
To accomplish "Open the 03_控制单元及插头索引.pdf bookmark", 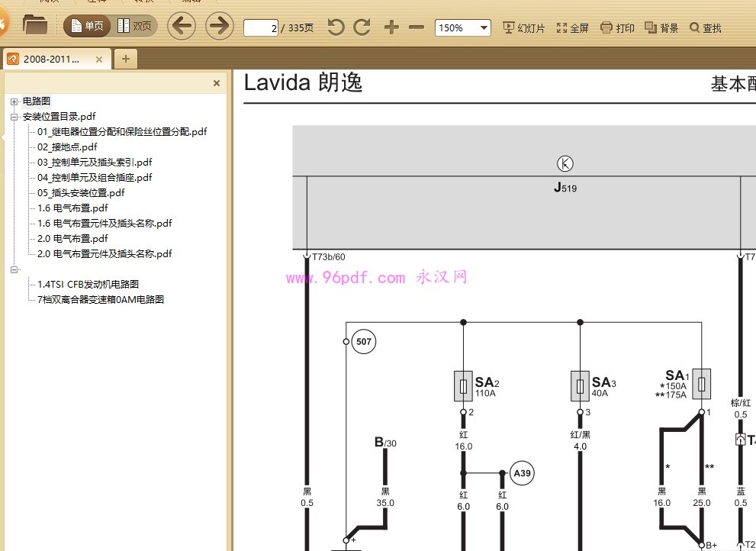I will click(x=95, y=162).
